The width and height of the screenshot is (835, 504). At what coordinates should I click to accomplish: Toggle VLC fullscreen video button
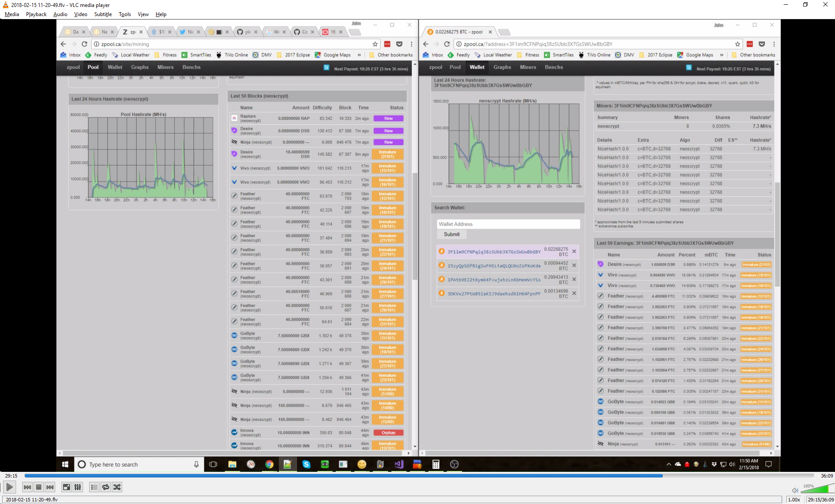pyautogui.click(x=66, y=487)
